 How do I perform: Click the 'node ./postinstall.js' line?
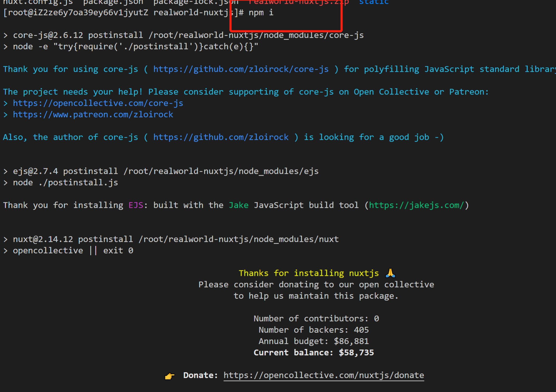click(x=65, y=183)
